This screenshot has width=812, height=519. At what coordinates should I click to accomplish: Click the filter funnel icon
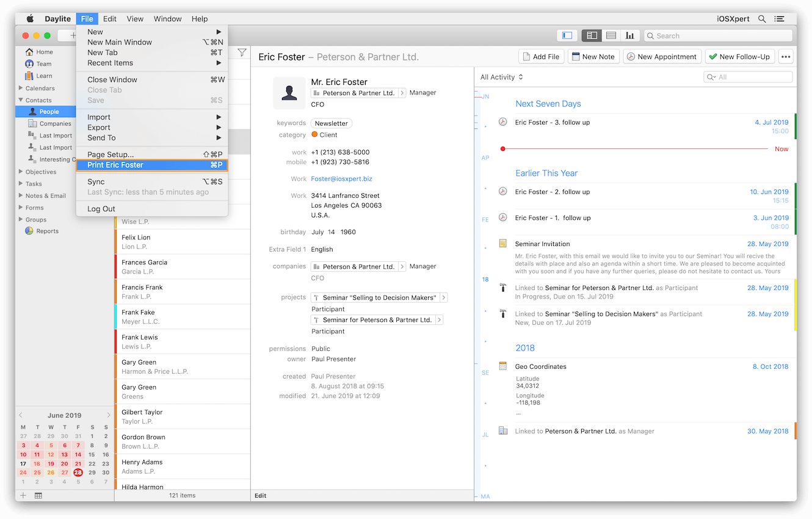tap(242, 53)
